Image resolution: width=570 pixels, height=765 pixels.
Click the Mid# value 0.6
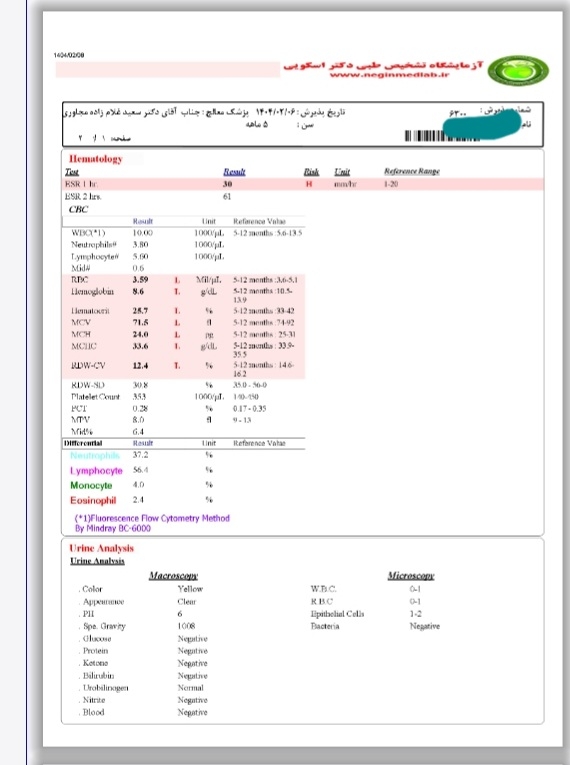point(139,268)
